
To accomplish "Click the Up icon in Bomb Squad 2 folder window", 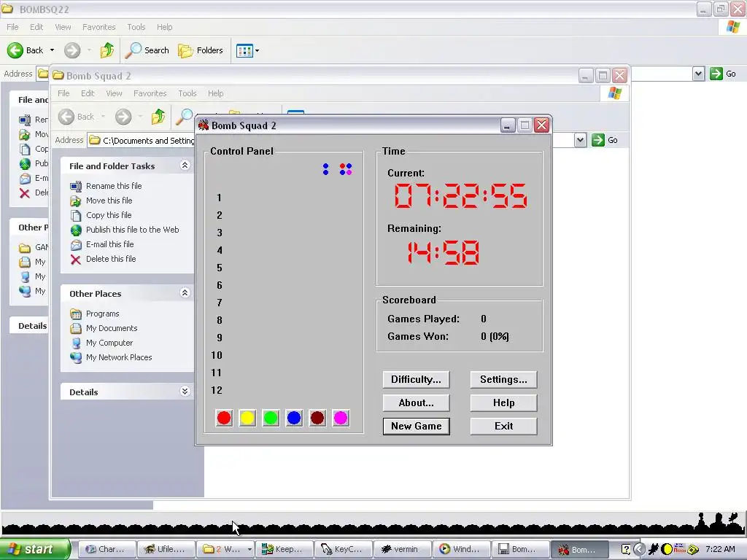I will click(158, 117).
